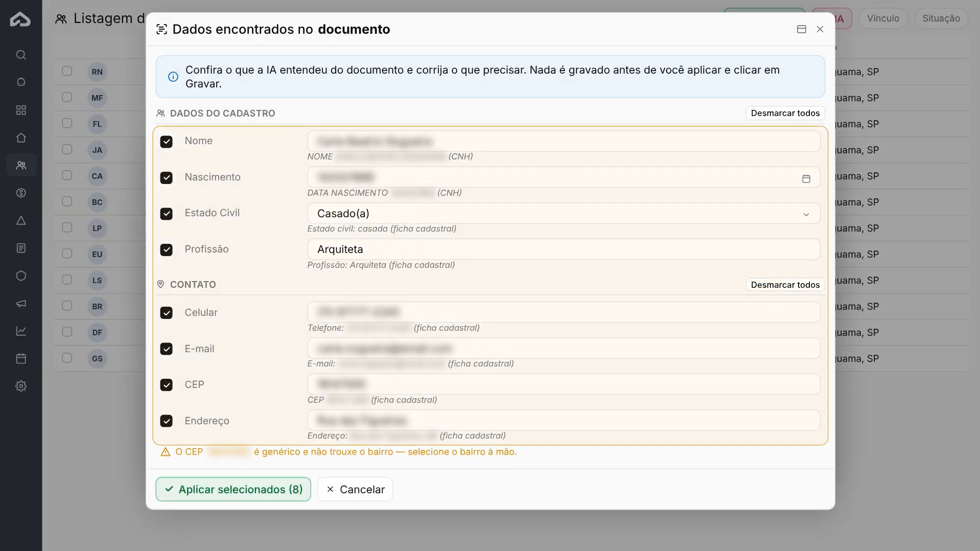
Task: Click Desmarcar todos for Dados do Cadastro
Action: click(x=785, y=113)
